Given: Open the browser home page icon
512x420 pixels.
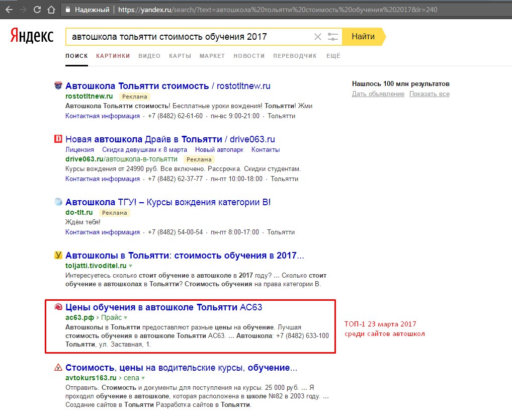Looking at the screenshot, I should (x=51, y=10).
